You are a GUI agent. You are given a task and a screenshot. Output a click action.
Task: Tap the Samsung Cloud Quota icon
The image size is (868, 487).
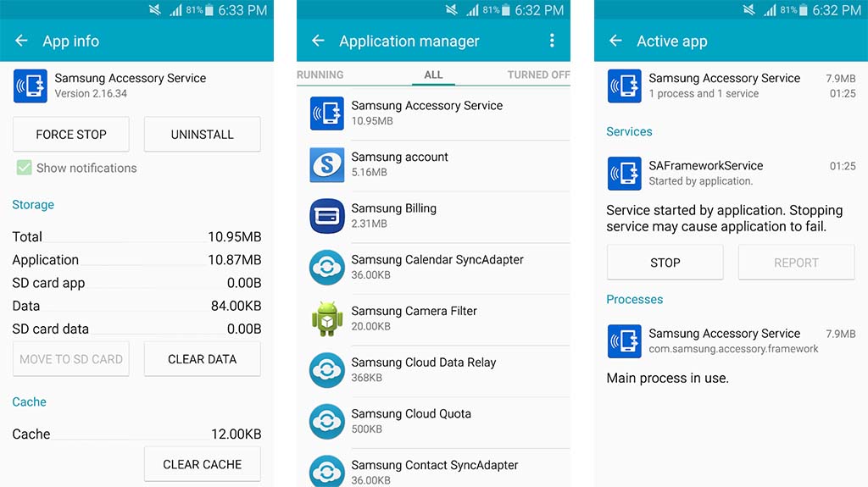tap(326, 422)
